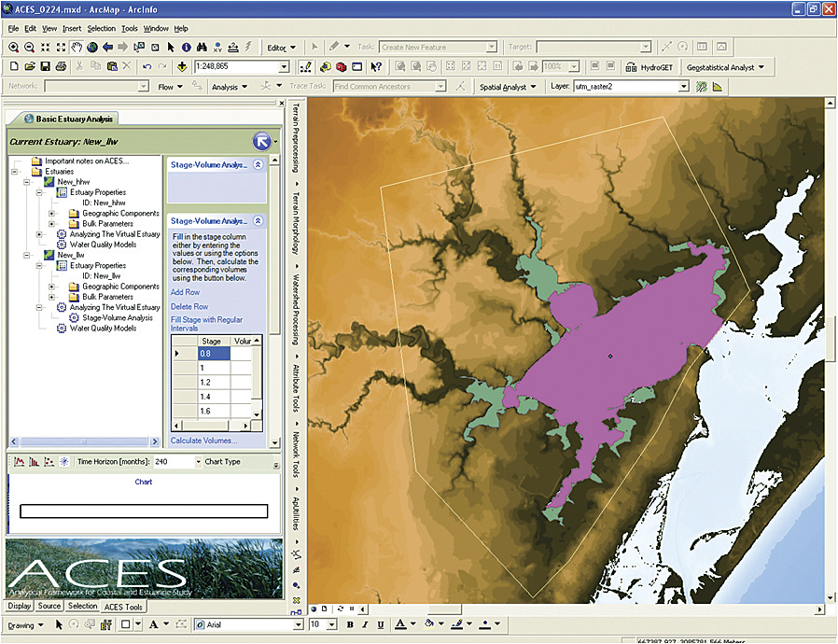
Task: Choose the Identify info tool
Action: (187, 47)
